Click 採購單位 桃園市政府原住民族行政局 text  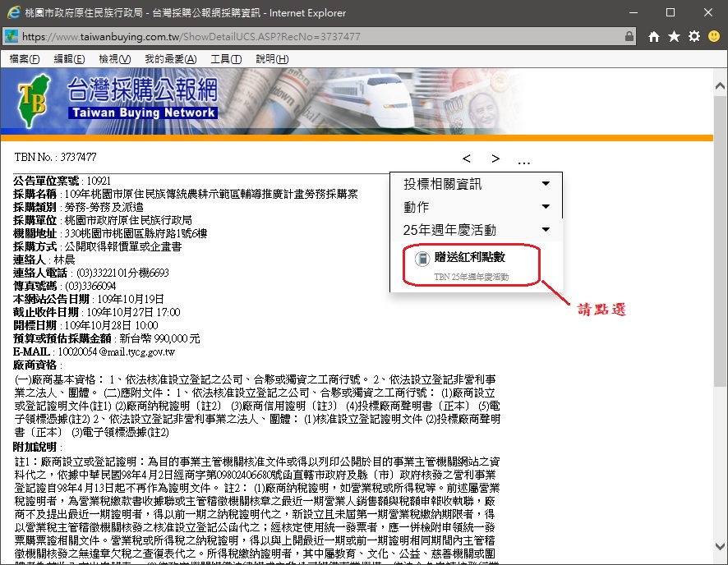click(103, 220)
